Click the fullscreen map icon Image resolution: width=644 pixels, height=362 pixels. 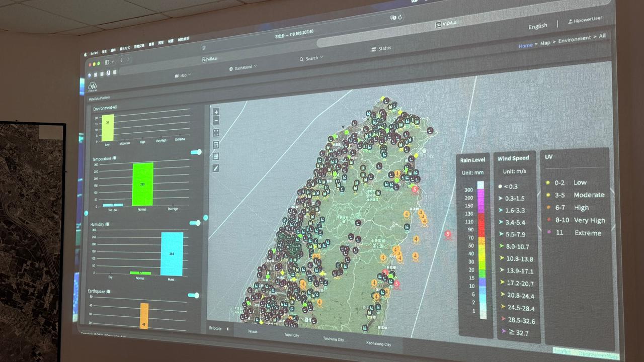216,133
